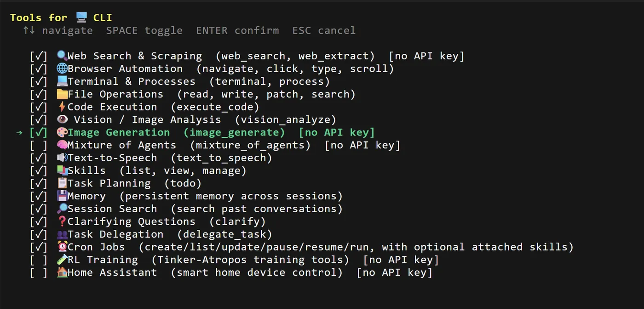Click the alarm clock Cron Jobs icon
The height and width of the screenshot is (309, 644).
tap(62, 247)
